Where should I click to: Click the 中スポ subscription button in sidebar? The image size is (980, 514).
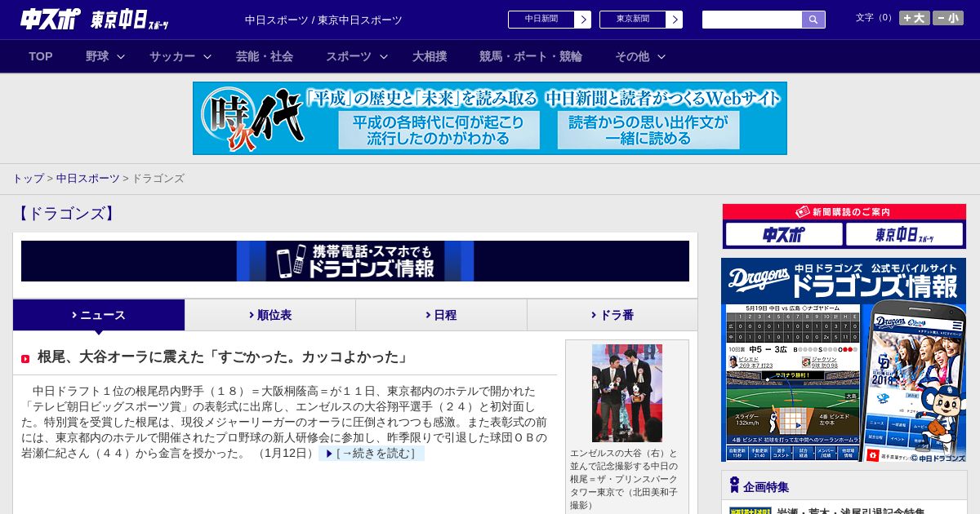tap(783, 234)
